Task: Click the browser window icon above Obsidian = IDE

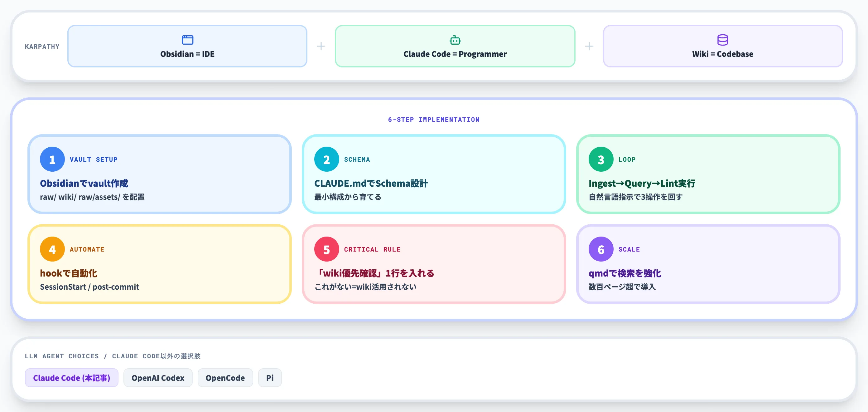Action: click(187, 40)
